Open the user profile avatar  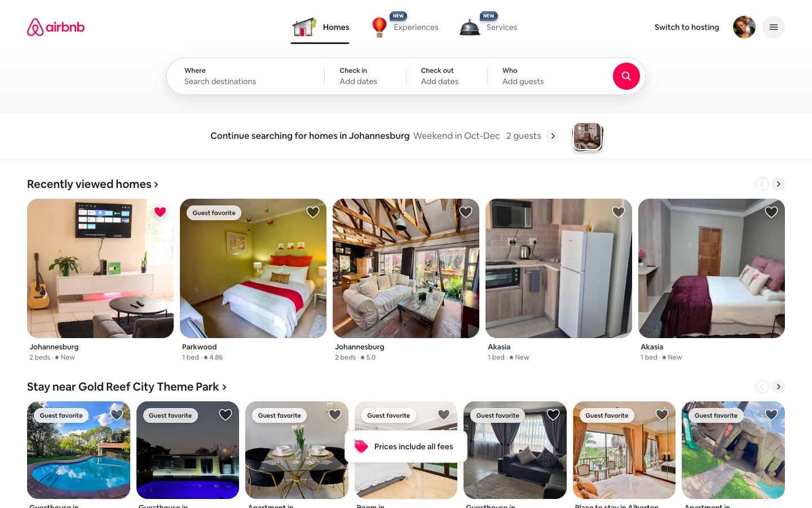point(744,27)
